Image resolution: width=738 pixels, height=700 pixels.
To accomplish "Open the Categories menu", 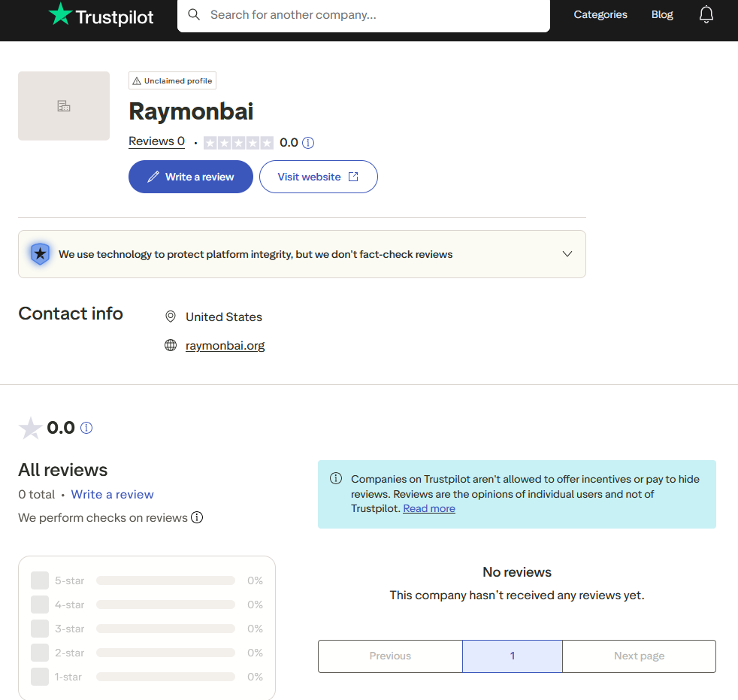I will (x=600, y=14).
